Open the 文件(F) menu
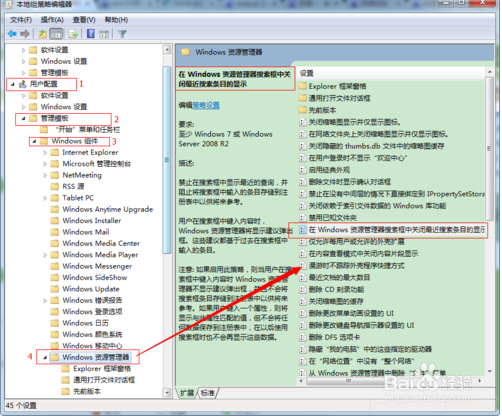The width and height of the screenshot is (502, 416). pyautogui.click(x=21, y=20)
